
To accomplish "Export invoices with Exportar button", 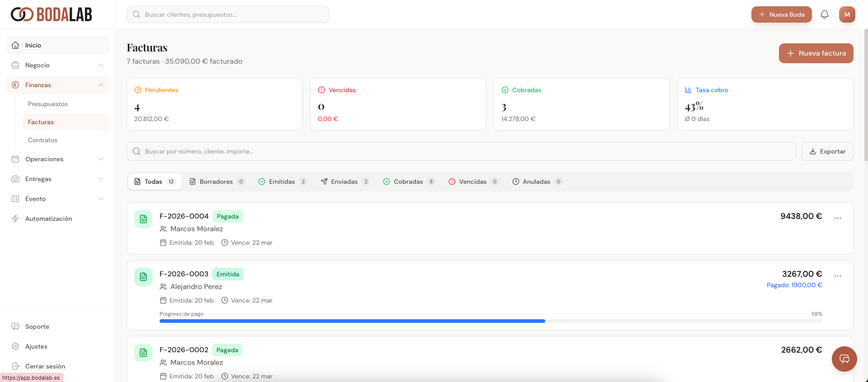I will (827, 151).
